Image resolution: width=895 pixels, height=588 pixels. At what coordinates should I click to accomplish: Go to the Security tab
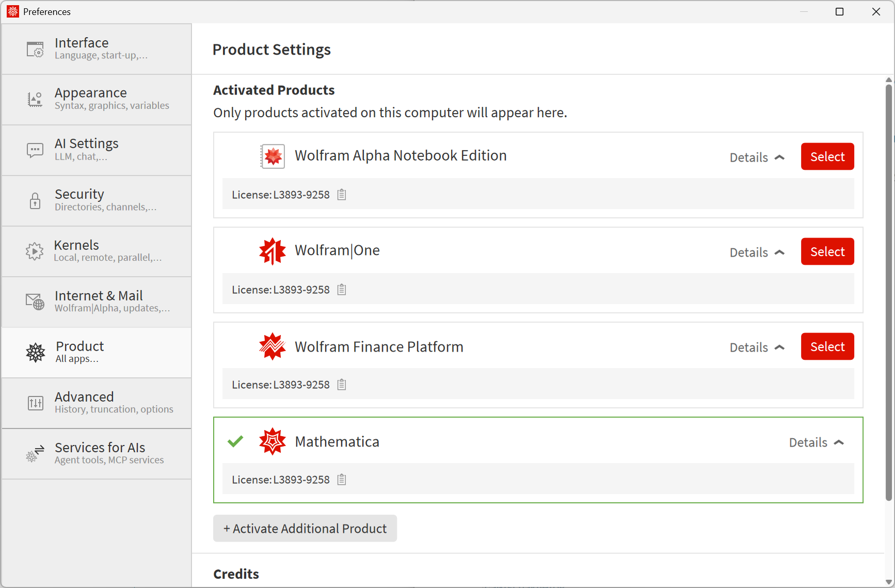pos(97,201)
